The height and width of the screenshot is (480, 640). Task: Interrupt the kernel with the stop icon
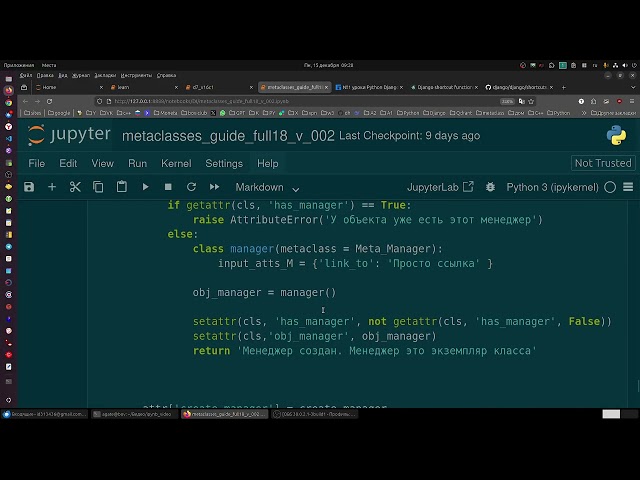pyautogui.click(x=168, y=187)
